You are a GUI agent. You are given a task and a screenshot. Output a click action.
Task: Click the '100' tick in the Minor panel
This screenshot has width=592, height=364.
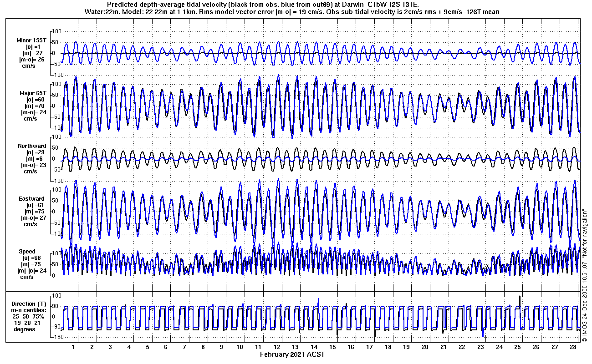click(x=57, y=31)
